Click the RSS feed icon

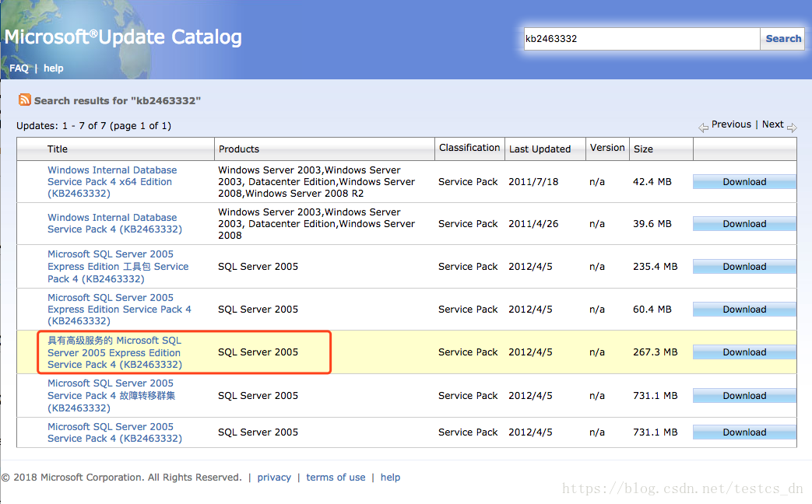[x=24, y=100]
